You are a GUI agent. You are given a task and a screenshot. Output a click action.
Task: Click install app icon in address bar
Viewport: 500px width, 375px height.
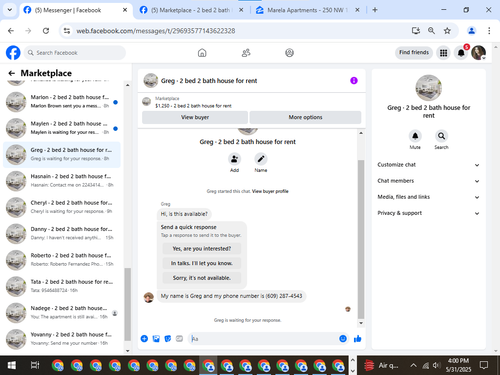pyautogui.click(x=415, y=31)
